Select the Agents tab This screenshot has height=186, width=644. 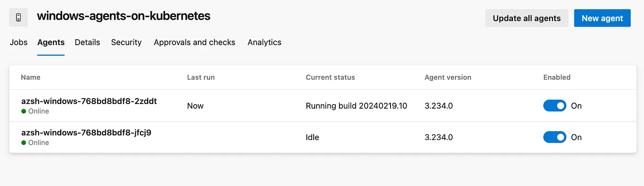point(51,42)
